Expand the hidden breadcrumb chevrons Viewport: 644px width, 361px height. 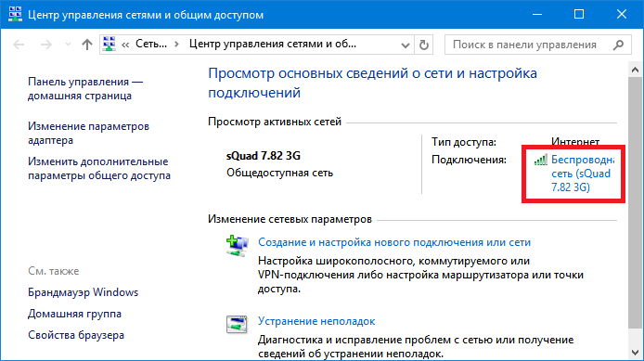[x=125, y=45]
